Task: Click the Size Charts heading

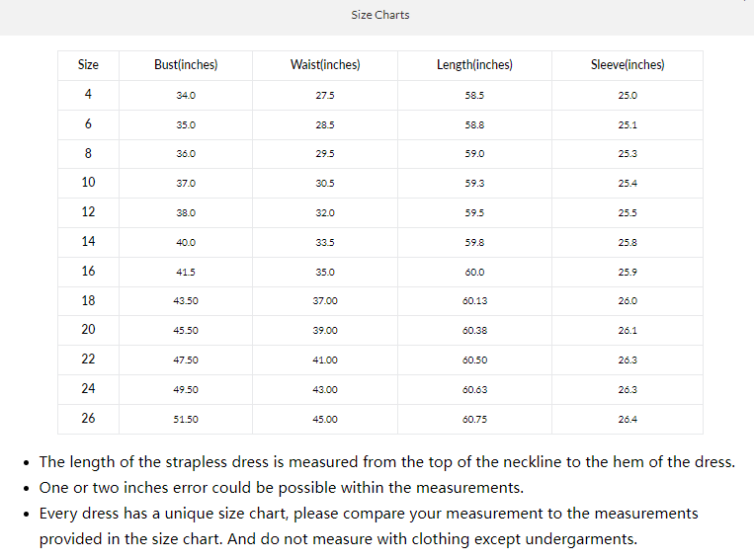Action: tap(379, 15)
